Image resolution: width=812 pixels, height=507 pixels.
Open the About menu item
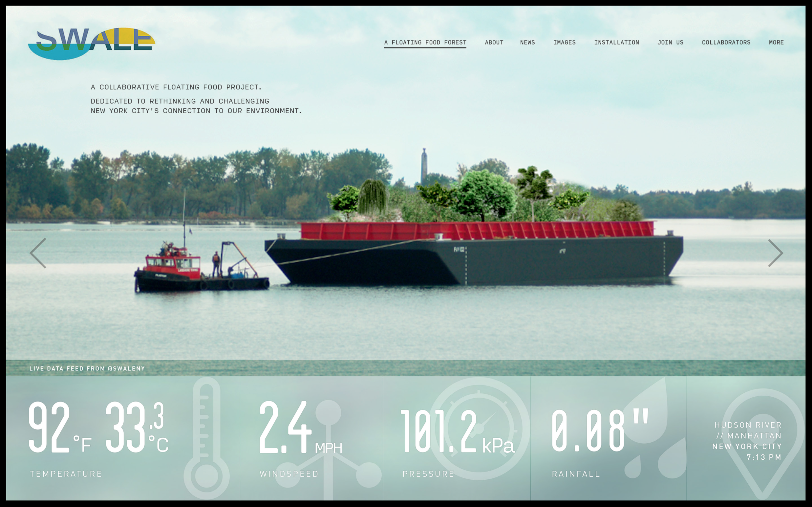(494, 43)
